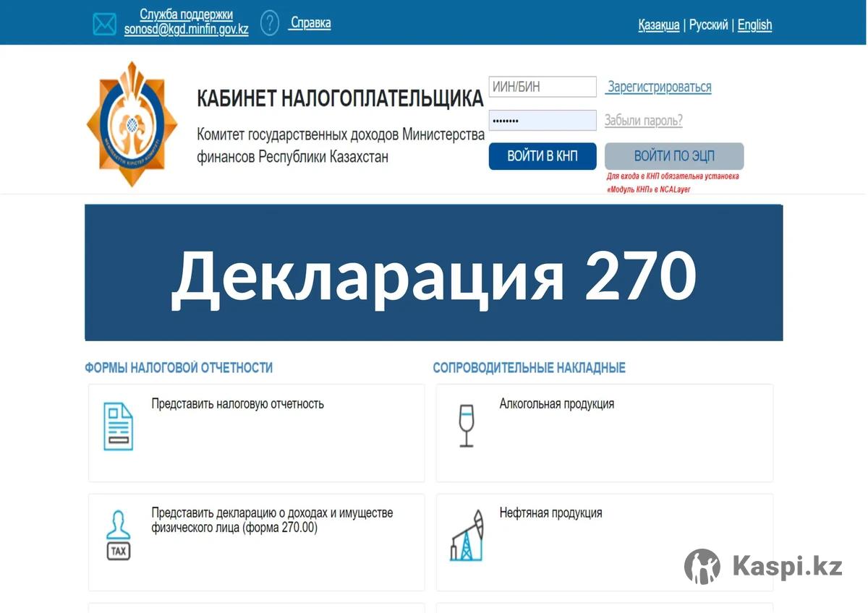
Task: Open the Декларация 270 banner
Action: [x=433, y=273]
